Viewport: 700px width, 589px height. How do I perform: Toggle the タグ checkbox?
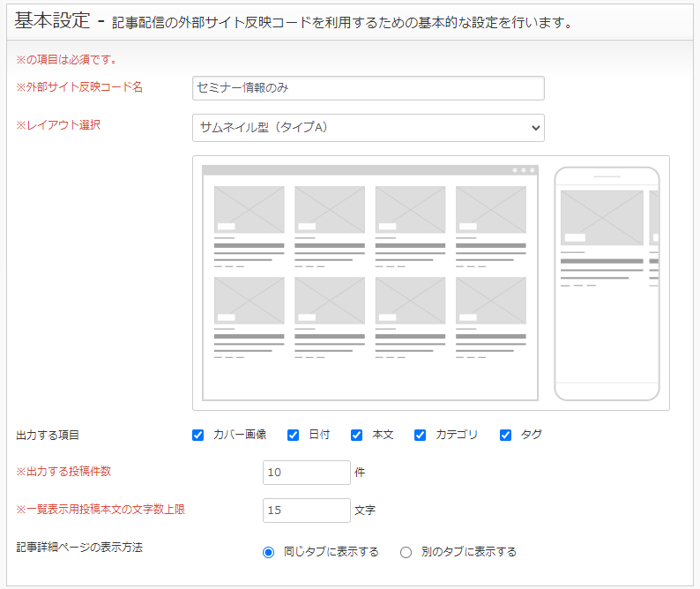[505, 435]
